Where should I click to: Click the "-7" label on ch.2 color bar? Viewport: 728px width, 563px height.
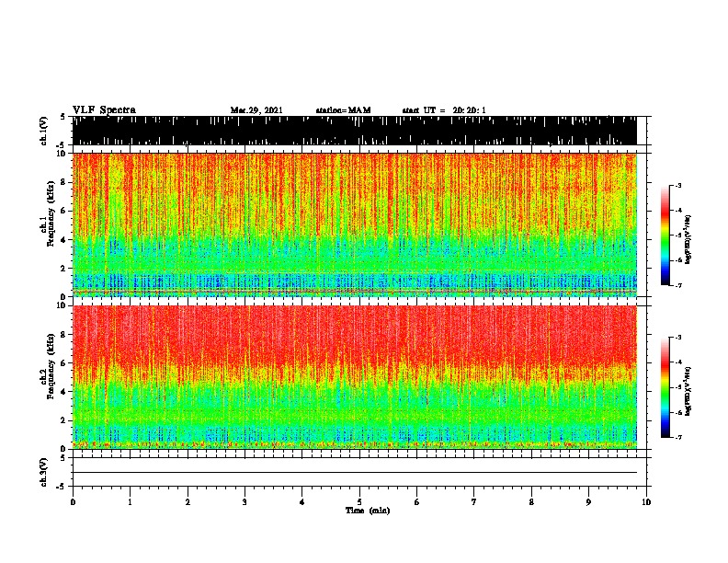pyautogui.click(x=677, y=437)
